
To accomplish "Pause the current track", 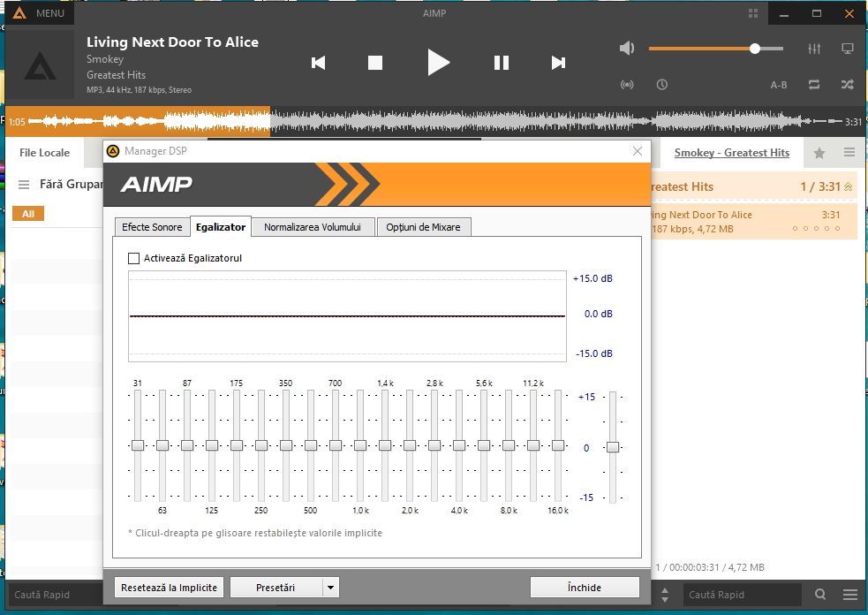I will 502,63.
